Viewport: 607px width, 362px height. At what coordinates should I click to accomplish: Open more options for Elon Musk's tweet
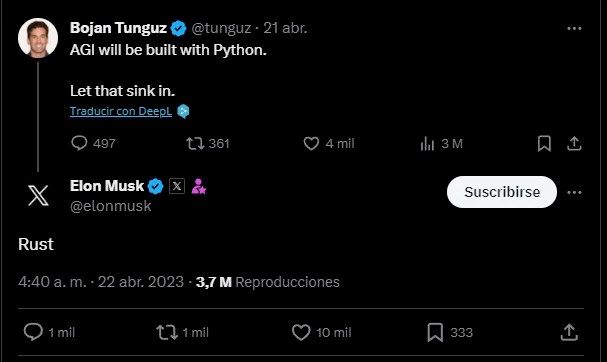point(574,192)
